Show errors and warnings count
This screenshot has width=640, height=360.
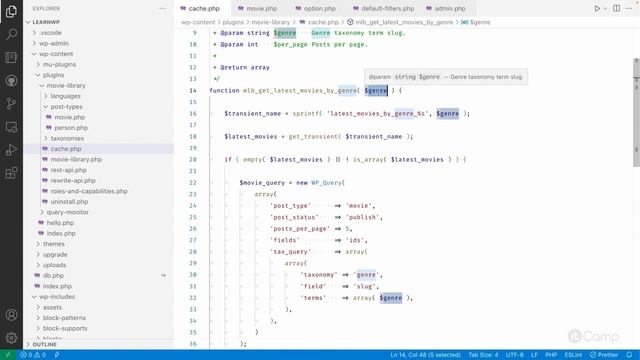[33, 355]
